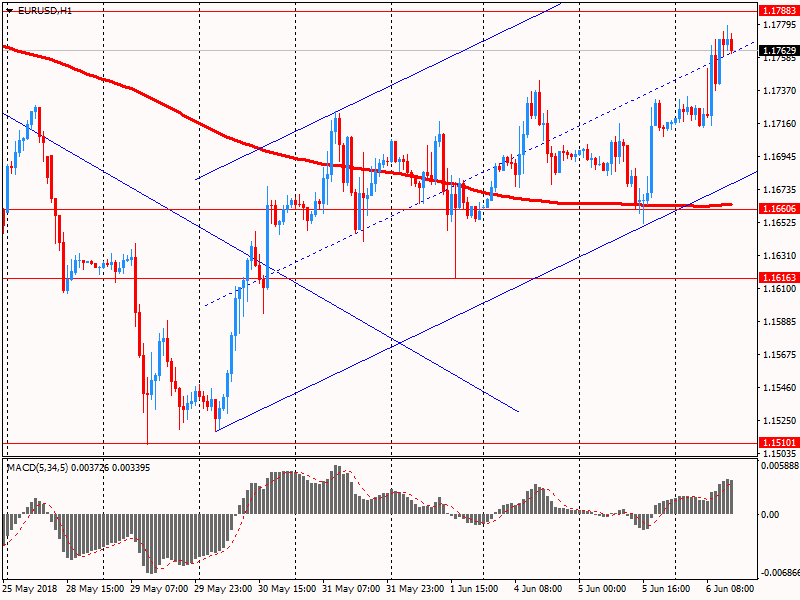Click the 1.17795 price scale value

click(x=779, y=24)
